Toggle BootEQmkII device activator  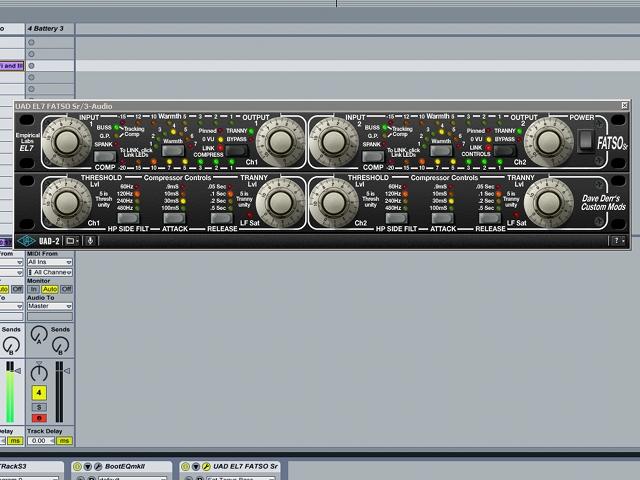coord(77,467)
